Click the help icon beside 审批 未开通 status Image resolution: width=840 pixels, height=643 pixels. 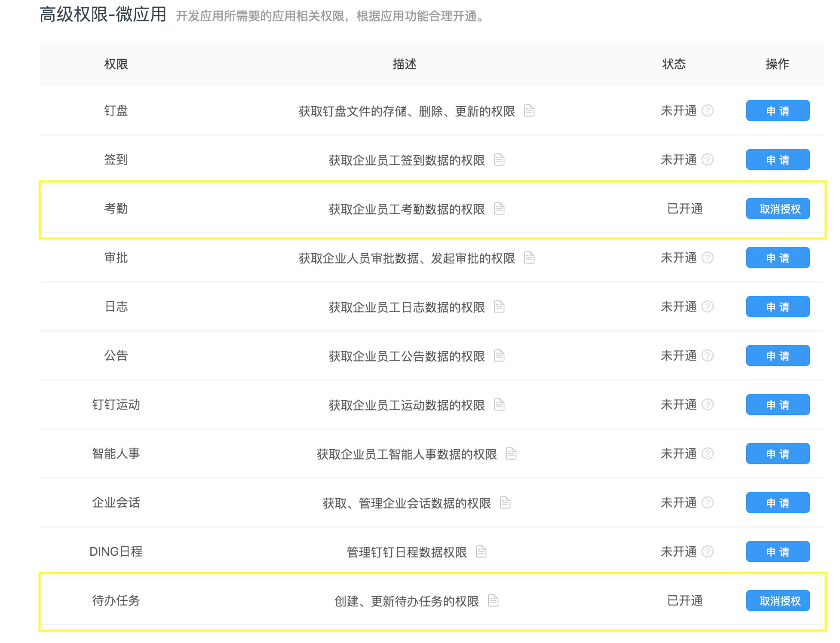coord(708,258)
